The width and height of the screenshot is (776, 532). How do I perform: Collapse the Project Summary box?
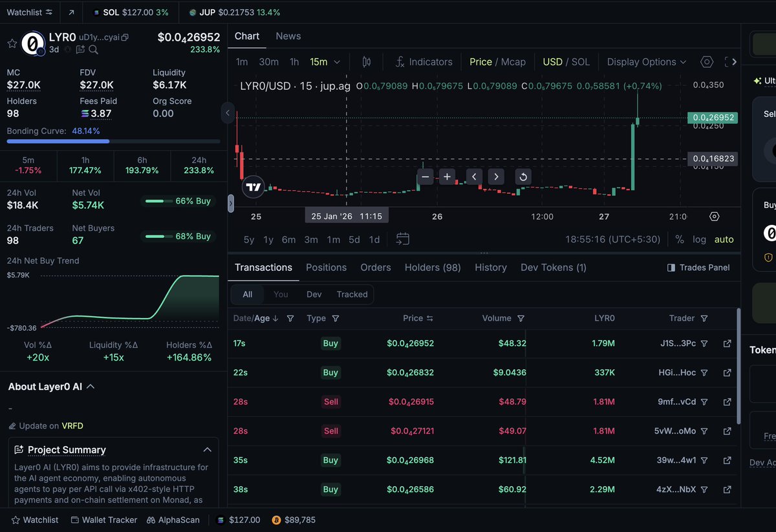[x=207, y=450]
